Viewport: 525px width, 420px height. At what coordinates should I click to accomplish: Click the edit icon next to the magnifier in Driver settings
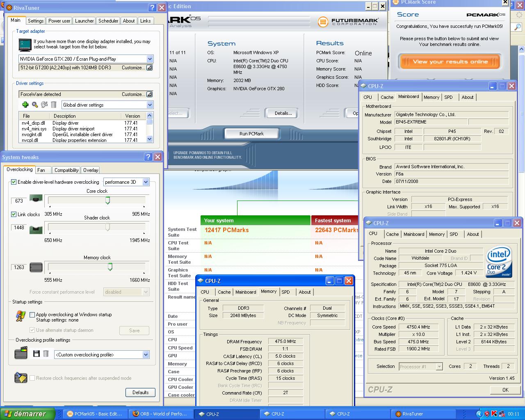tap(44, 105)
